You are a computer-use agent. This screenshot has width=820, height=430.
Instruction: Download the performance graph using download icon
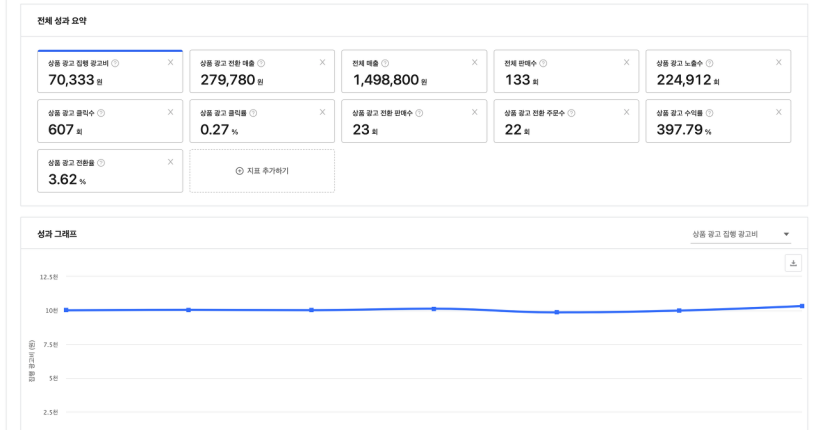coord(795,263)
